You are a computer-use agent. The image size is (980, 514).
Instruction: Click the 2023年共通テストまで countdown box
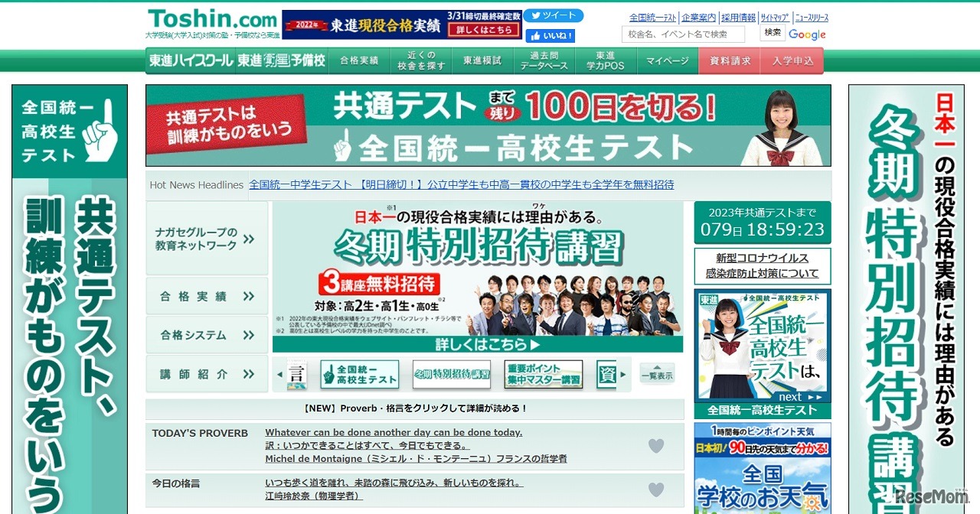762,222
